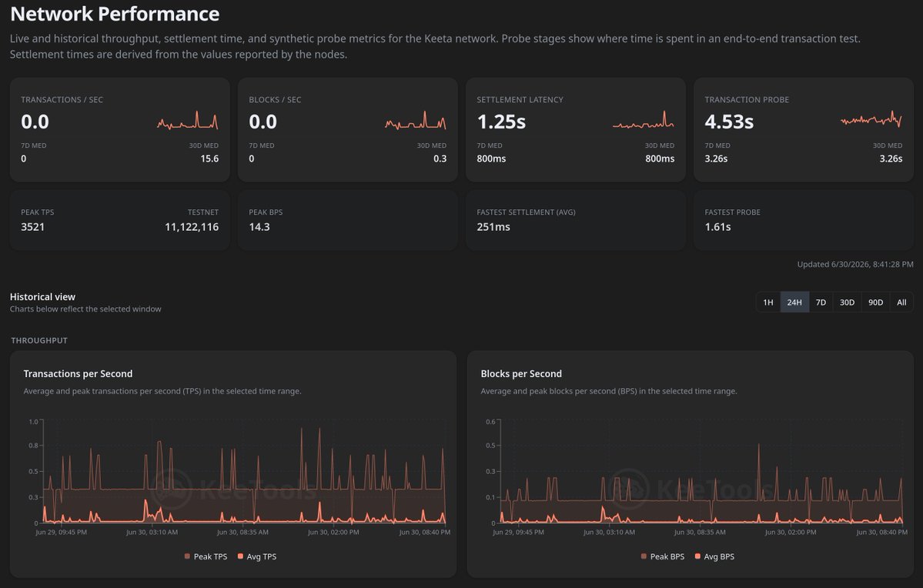Click the 1.25s settlement latency value
This screenshot has width=923, height=588.
501,122
